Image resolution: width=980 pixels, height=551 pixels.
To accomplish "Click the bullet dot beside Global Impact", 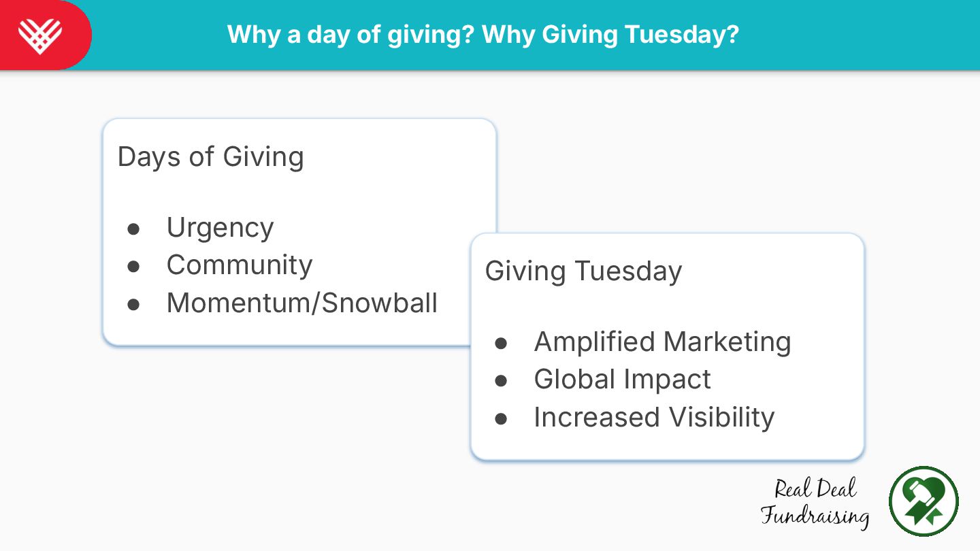I will [x=501, y=380].
